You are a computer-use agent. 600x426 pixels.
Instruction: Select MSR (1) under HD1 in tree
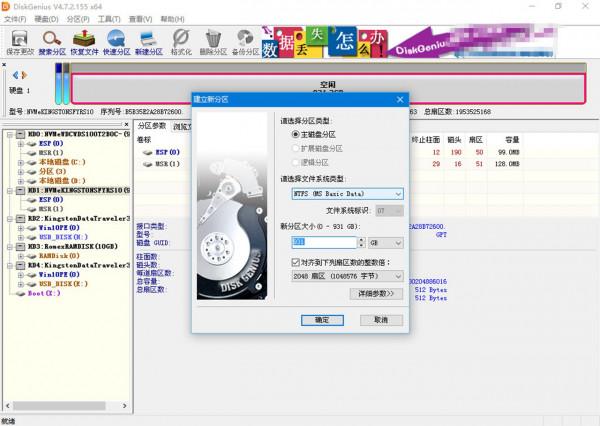51,209
